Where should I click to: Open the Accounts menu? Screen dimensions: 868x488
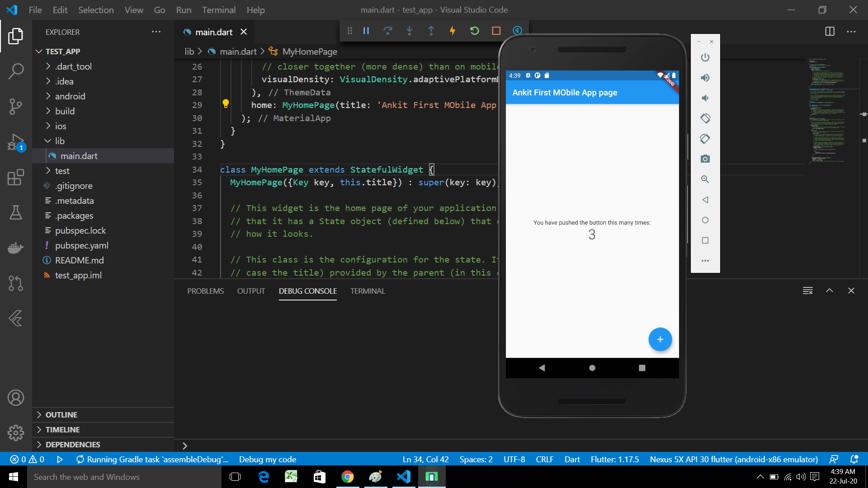click(x=16, y=398)
